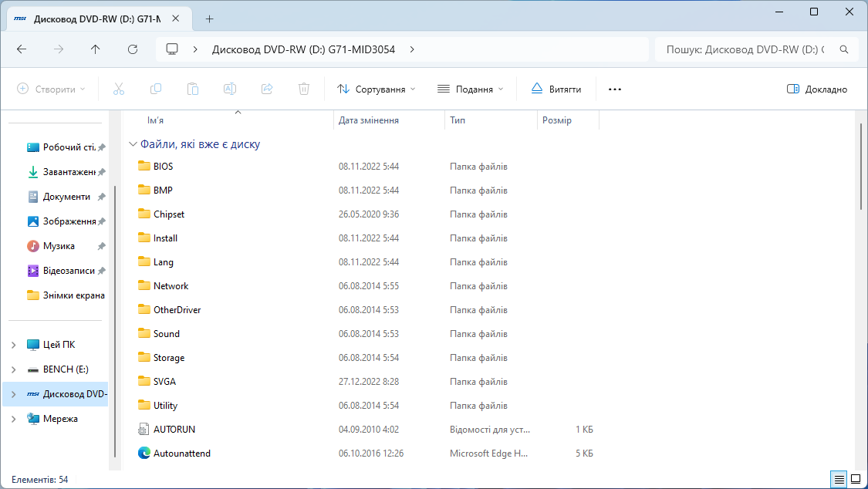The width and height of the screenshot is (868, 489).
Task: Open Знімки екрана folder in sidebar
Action: (x=66, y=295)
